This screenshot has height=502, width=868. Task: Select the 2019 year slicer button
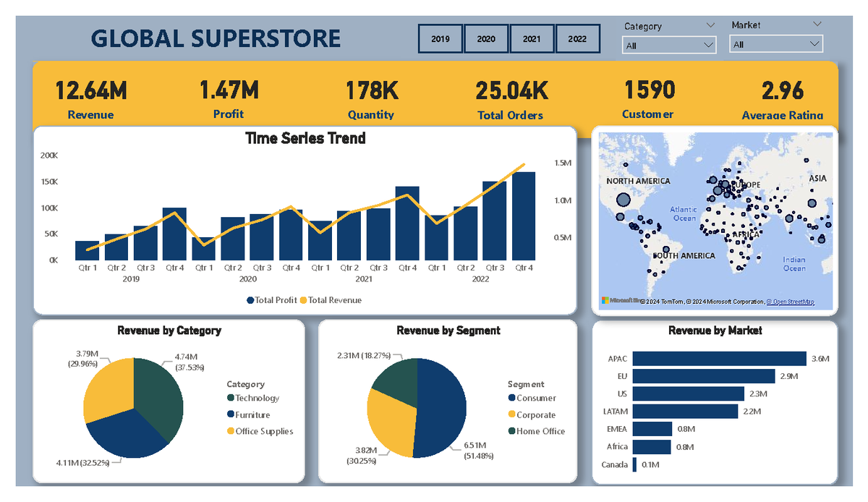pyautogui.click(x=441, y=39)
